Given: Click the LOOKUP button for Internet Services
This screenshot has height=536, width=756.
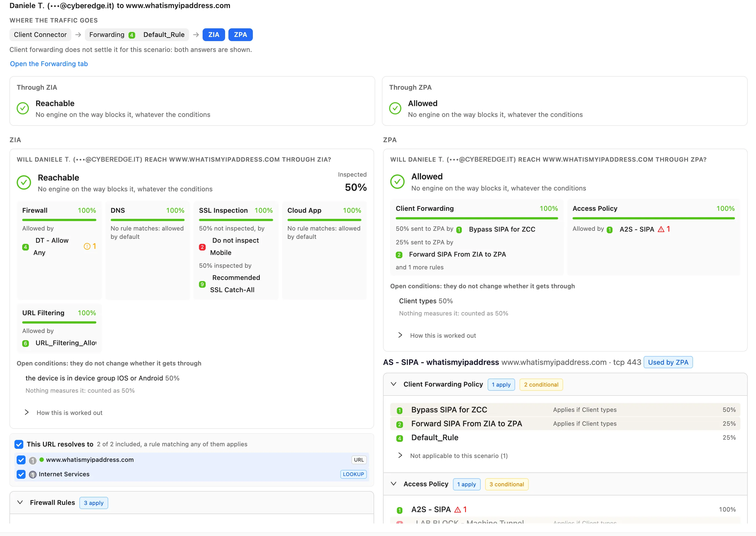Looking at the screenshot, I should pyautogui.click(x=353, y=474).
